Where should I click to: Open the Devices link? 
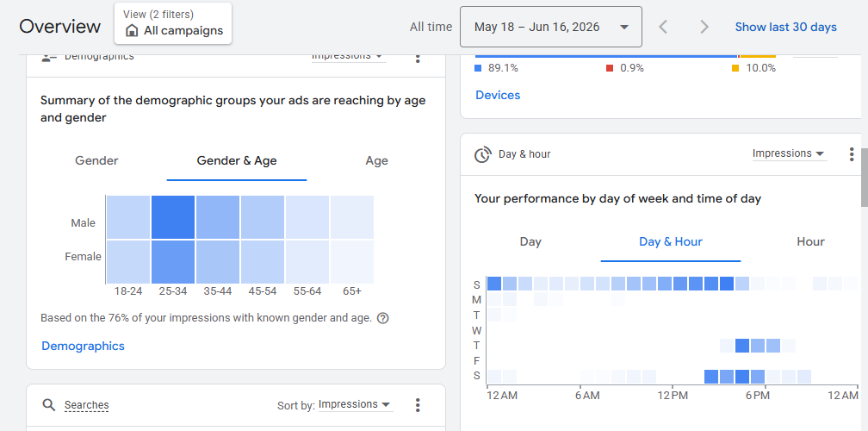click(498, 95)
